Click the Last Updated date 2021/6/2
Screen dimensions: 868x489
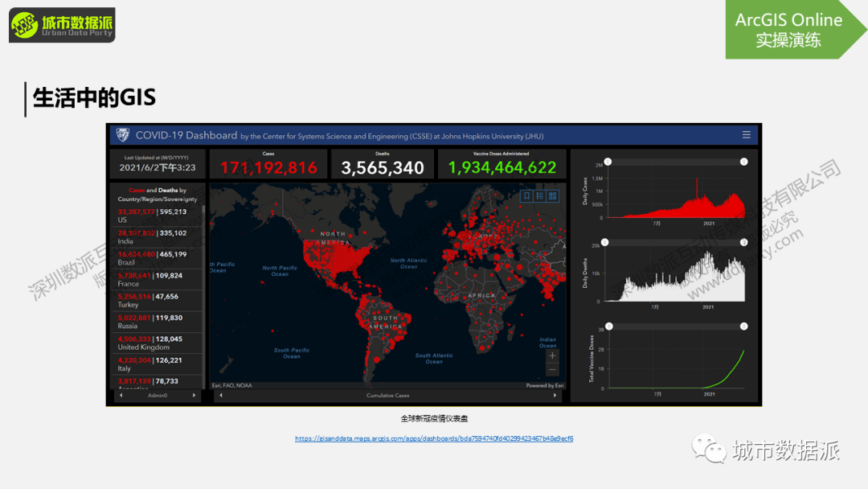[158, 167]
